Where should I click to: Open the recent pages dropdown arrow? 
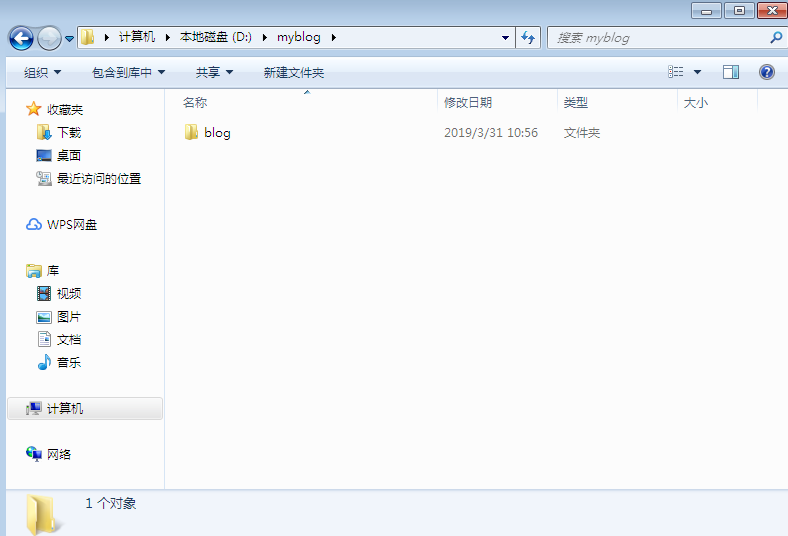(x=69, y=38)
